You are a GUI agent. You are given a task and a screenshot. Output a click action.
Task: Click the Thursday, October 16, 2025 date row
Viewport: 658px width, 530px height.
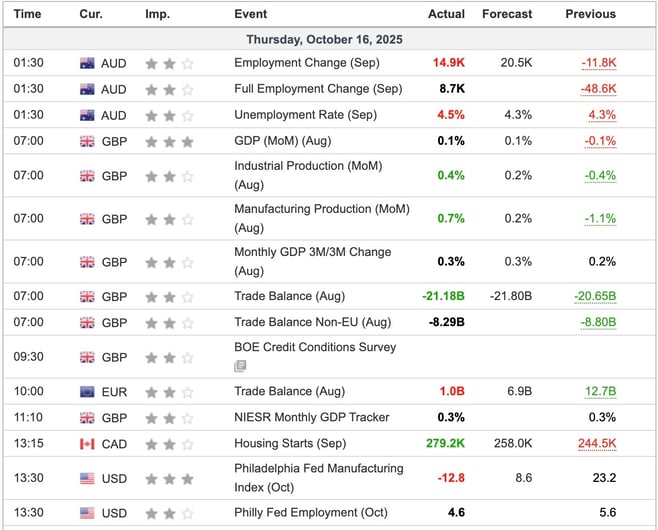click(x=329, y=38)
